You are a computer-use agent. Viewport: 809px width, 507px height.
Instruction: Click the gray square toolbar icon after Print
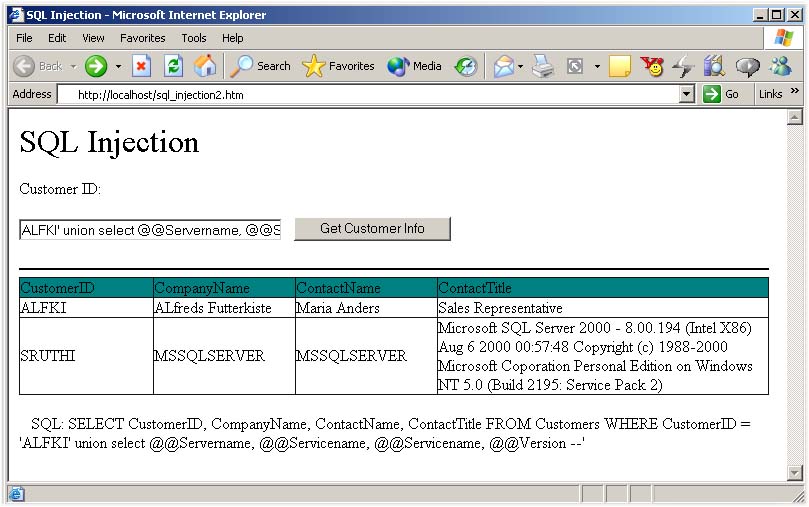pos(575,66)
